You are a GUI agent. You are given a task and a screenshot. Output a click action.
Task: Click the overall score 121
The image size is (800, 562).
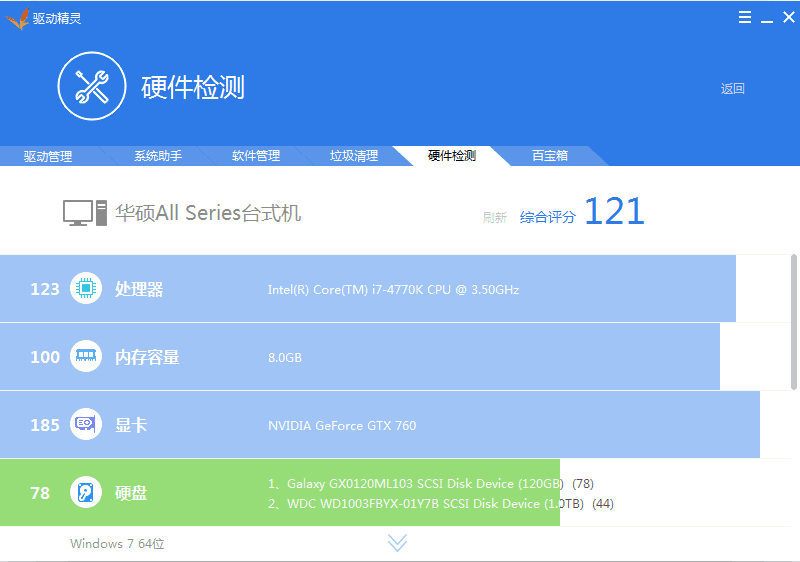615,211
